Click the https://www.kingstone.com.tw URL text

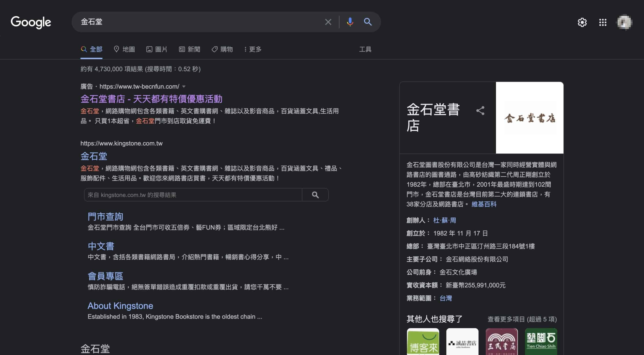(121, 143)
